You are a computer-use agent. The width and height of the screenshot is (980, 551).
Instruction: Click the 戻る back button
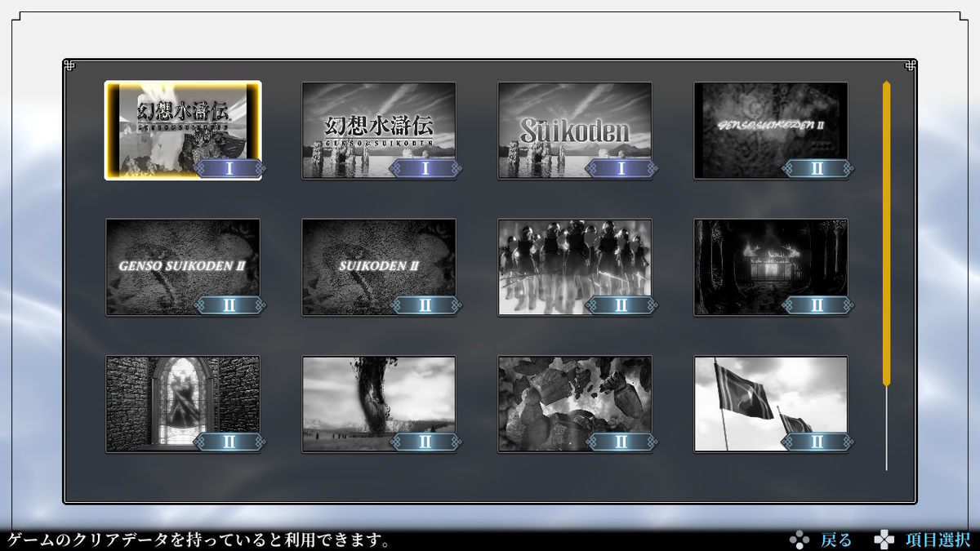[x=836, y=540]
